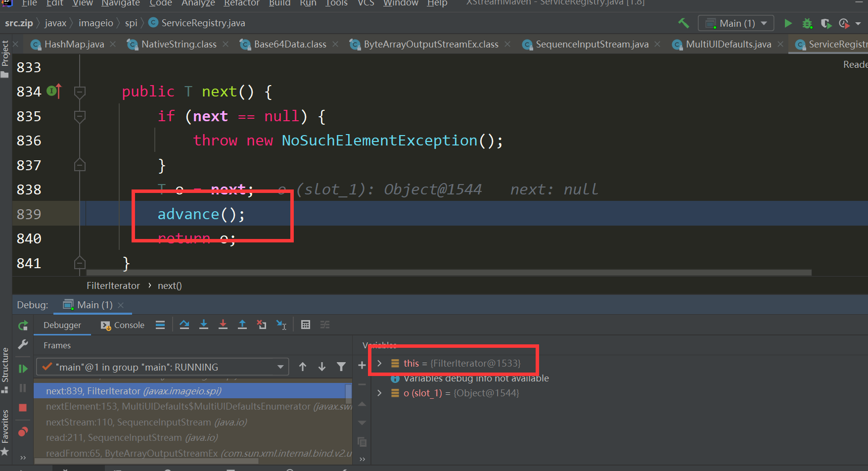Expand the 'o (slot_1)' variable entry
Image resolution: width=868 pixels, height=471 pixels.
[x=379, y=392]
